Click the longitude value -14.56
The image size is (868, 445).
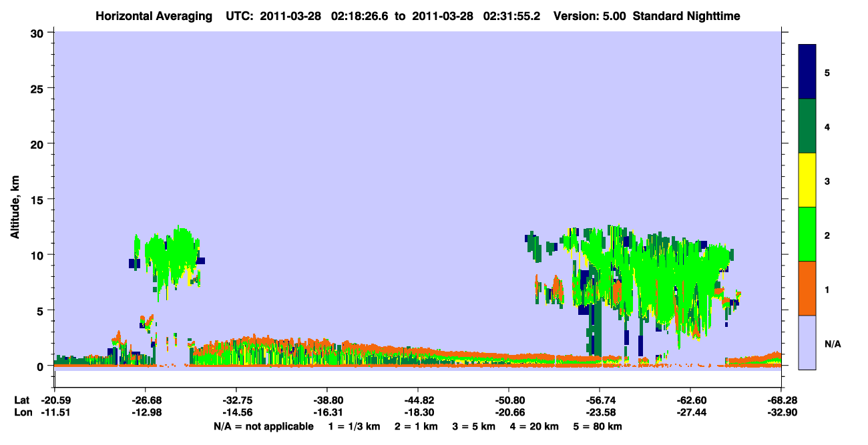tap(236, 413)
